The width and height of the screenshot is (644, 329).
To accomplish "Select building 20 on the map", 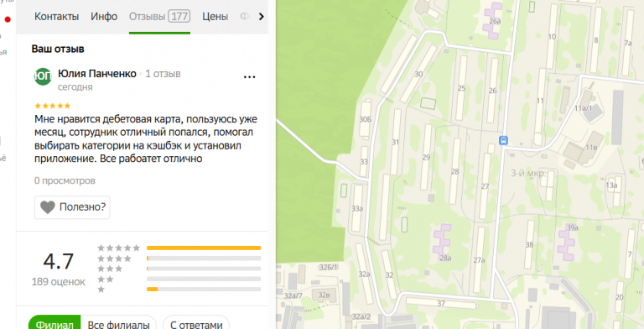I will coord(620,297).
